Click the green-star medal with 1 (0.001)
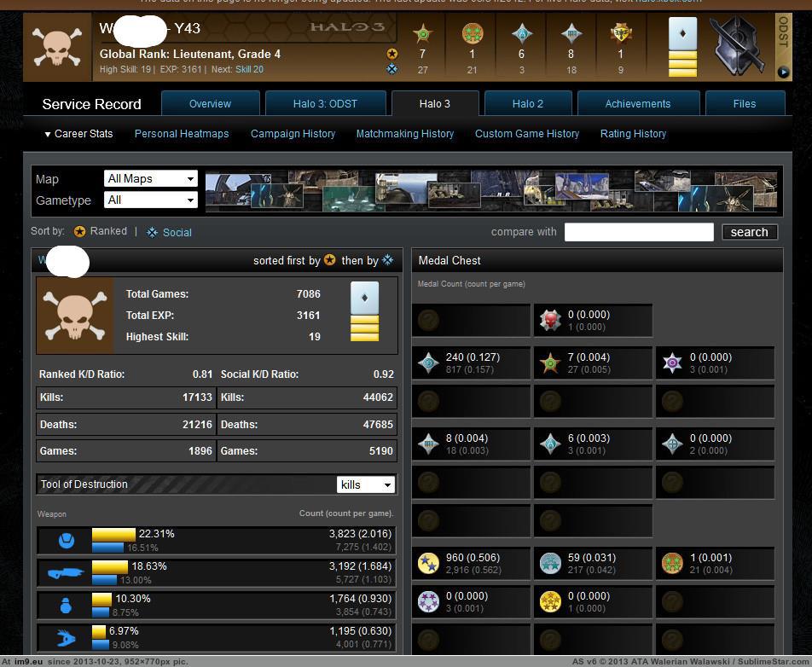This screenshot has width=812, height=667. [672, 564]
